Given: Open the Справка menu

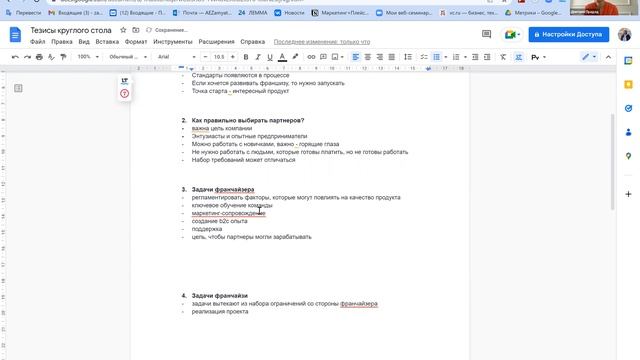Looking at the screenshot, I should coord(252,42).
